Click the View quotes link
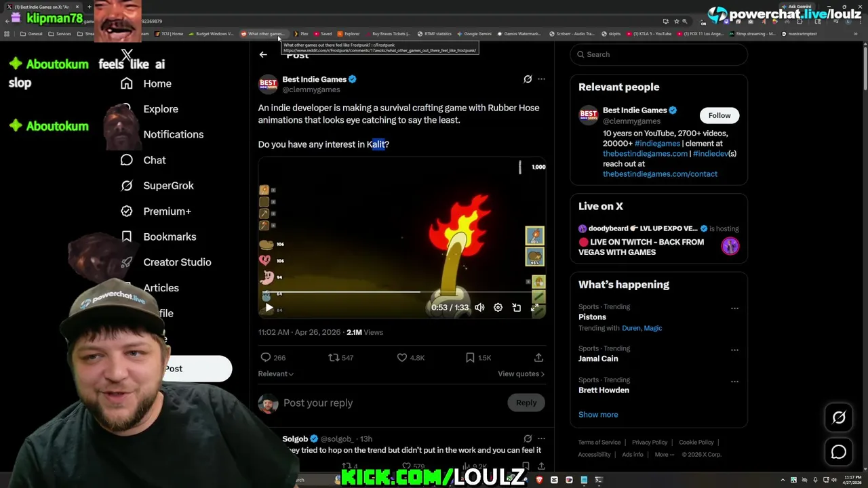Viewport: 868px width, 488px height. 521,373
